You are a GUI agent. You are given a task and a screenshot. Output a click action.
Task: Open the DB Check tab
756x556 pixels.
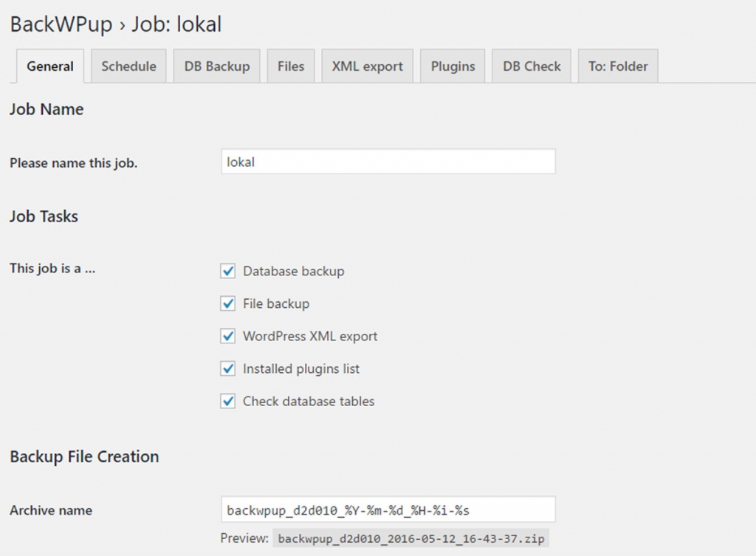[x=531, y=66]
